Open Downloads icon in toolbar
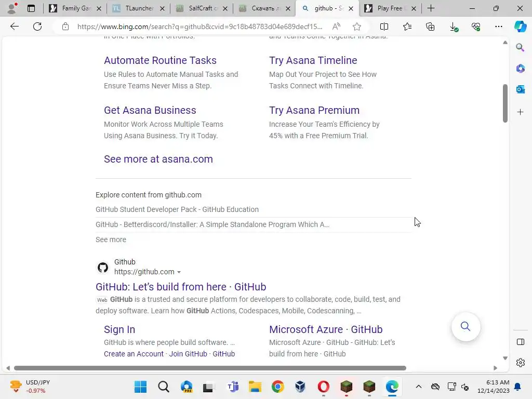 tap(454, 27)
